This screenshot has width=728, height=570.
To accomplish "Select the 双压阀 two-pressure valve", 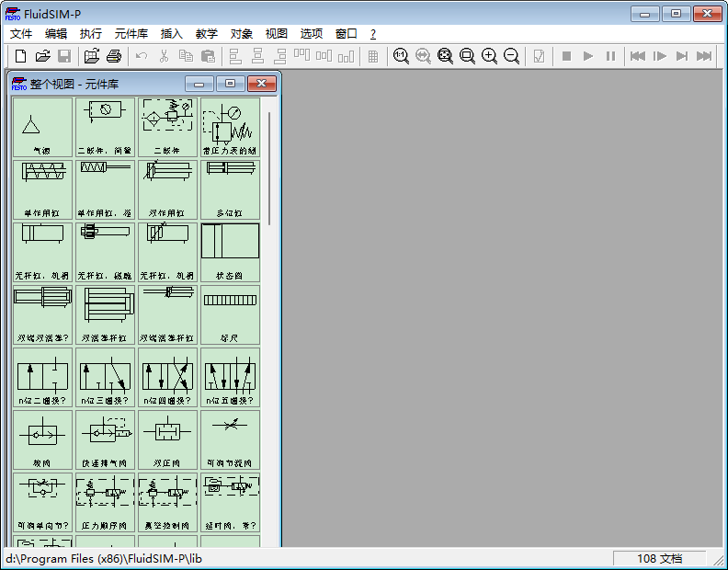I will 167,439.
